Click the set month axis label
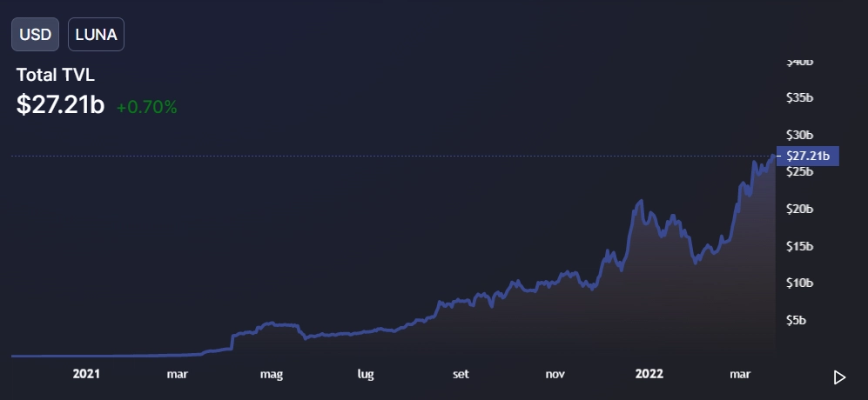 tap(461, 375)
